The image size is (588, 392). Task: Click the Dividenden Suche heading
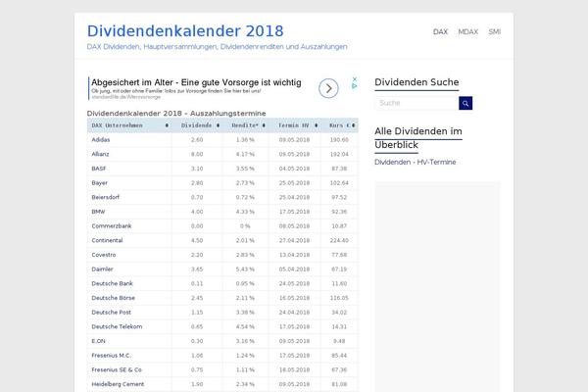coord(416,82)
